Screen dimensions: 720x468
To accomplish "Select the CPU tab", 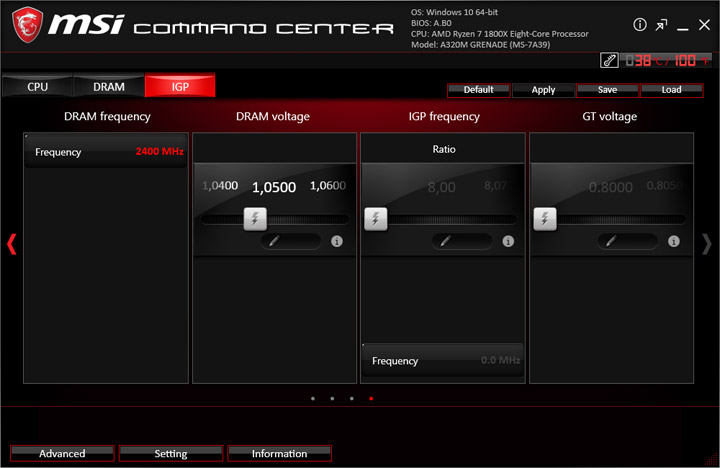I will [37, 86].
